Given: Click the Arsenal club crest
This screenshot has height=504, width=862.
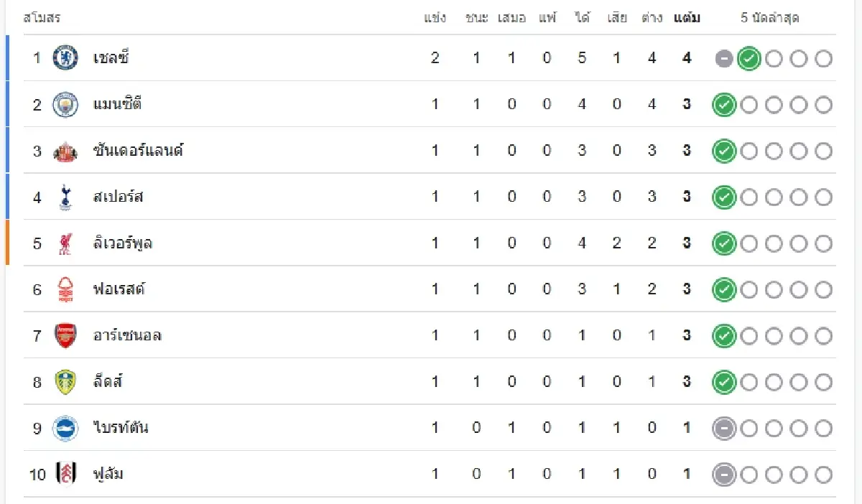Looking at the screenshot, I should [x=65, y=336].
